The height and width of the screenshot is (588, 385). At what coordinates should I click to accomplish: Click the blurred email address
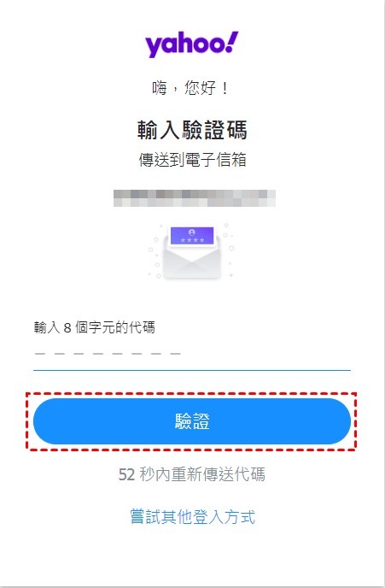click(195, 198)
